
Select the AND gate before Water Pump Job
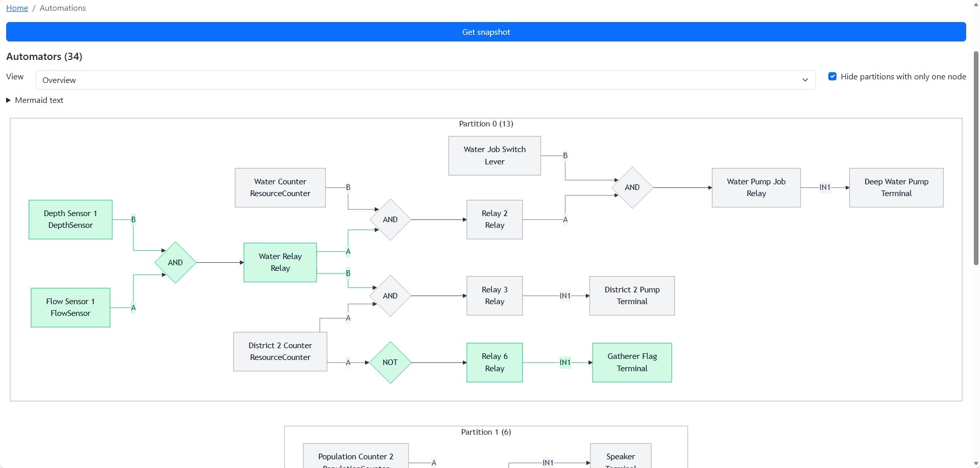pyautogui.click(x=632, y=187)
